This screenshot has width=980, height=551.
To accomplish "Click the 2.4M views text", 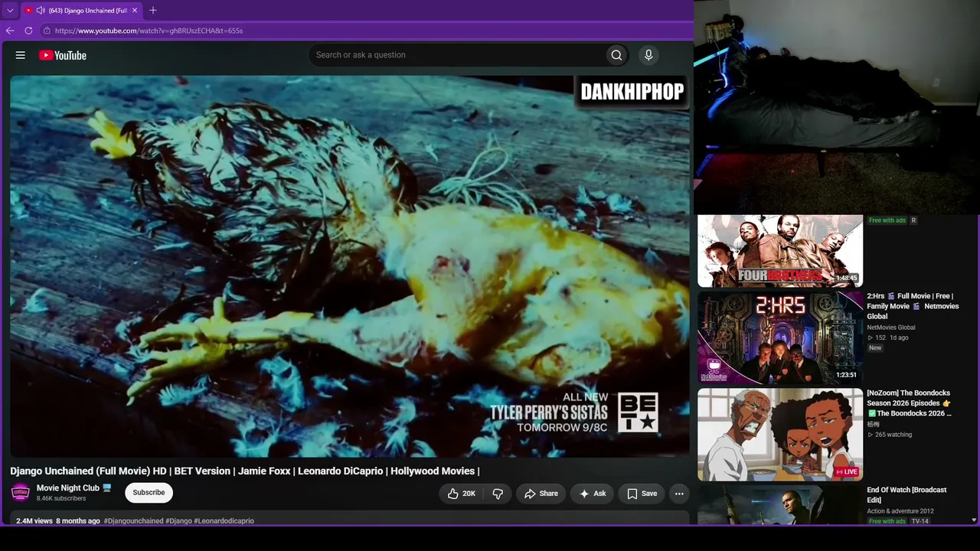I will pyautogui.click(x=34, y=521).
